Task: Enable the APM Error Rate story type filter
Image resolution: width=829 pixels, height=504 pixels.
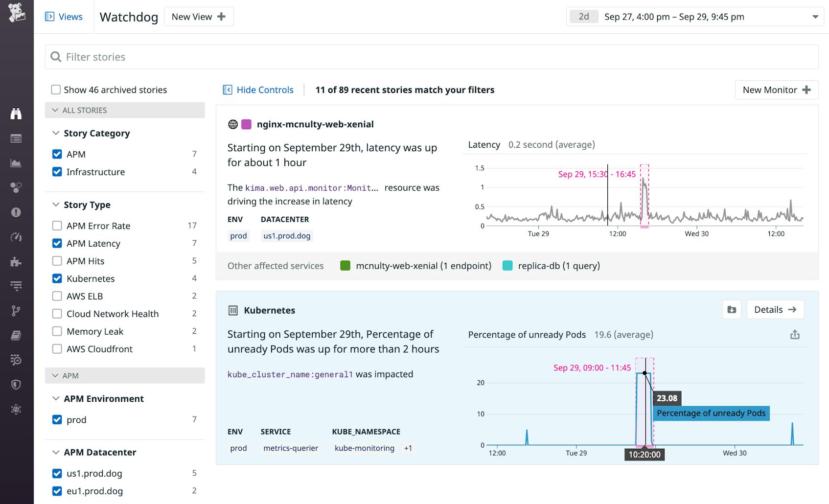Action: tap(56, 226)
